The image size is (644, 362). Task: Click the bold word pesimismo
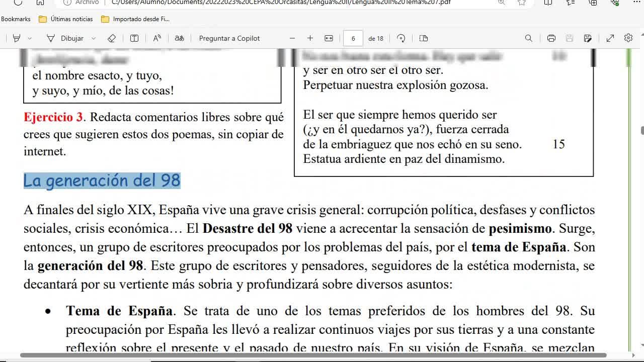tap(520, 228)
